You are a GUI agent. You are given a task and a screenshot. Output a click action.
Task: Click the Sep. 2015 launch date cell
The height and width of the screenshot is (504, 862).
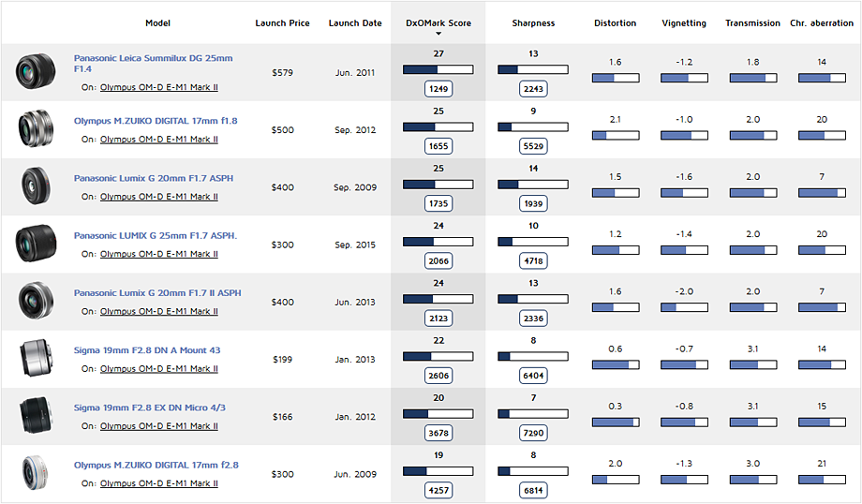(355, 245)
